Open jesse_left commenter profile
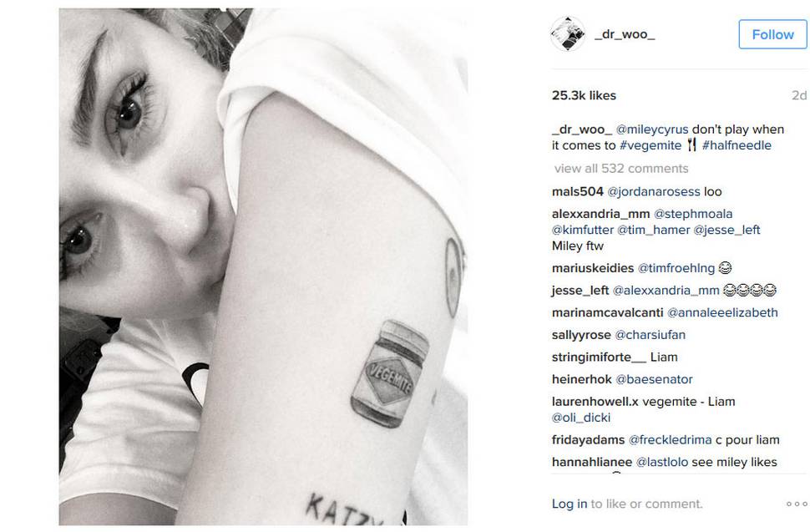This screenshot has height=532, width=810. [580, 291]
